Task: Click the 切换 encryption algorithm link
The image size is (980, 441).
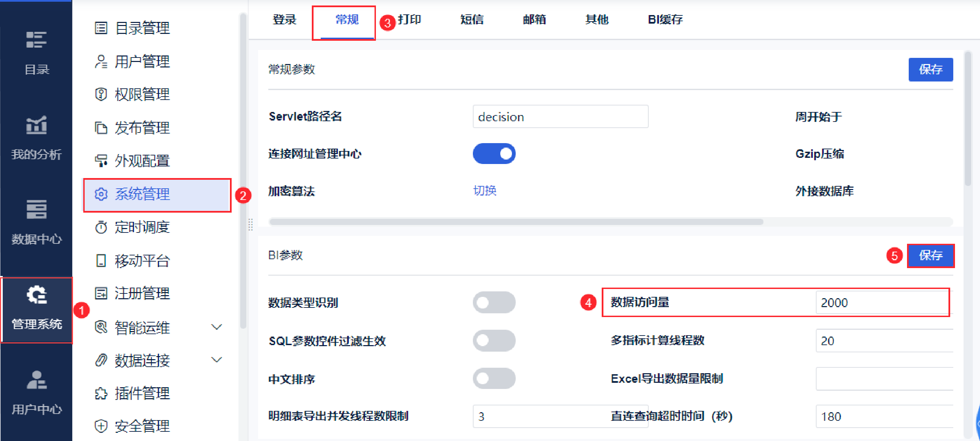Action: click(x=485, y=190)
